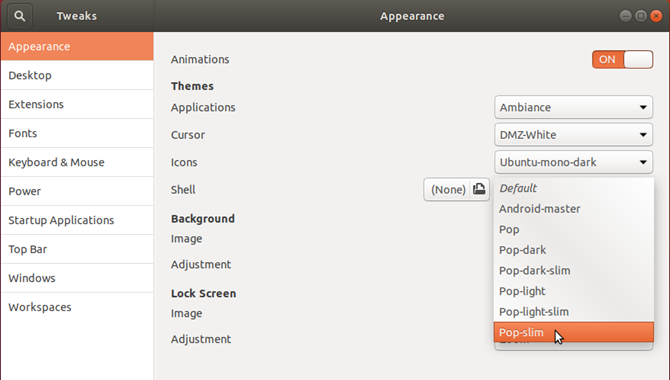
Task: Pick Pop-light from the dropdown list
Action: click(573, 291)
